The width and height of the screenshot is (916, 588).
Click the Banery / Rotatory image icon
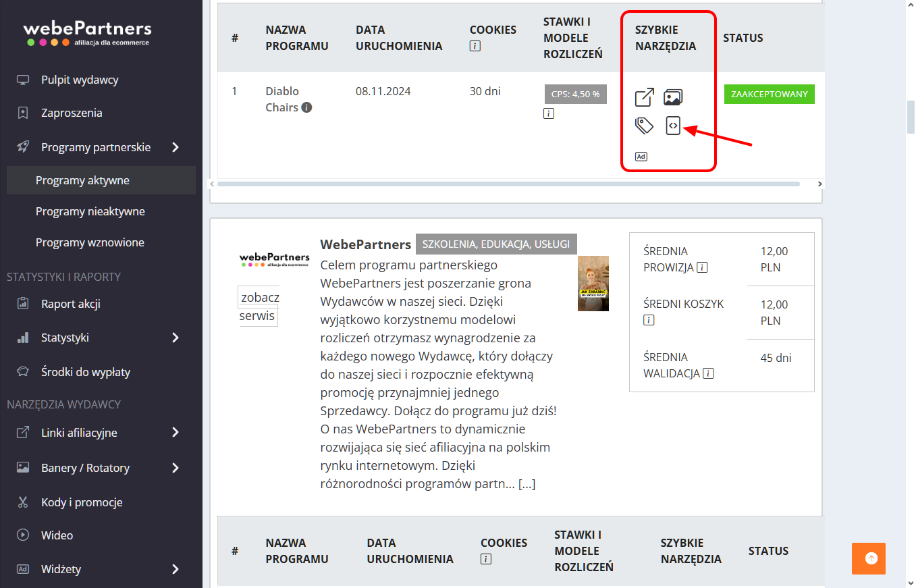click(23, 468)
